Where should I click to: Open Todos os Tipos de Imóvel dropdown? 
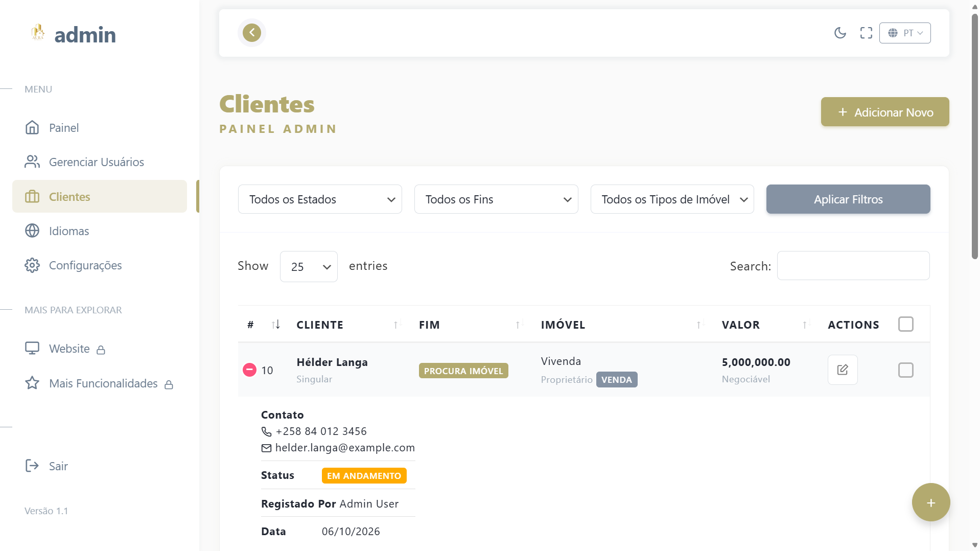672,199
